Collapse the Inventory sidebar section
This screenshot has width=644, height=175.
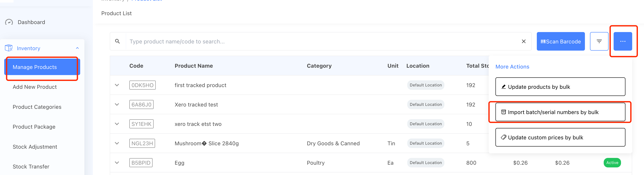point(77,48)
